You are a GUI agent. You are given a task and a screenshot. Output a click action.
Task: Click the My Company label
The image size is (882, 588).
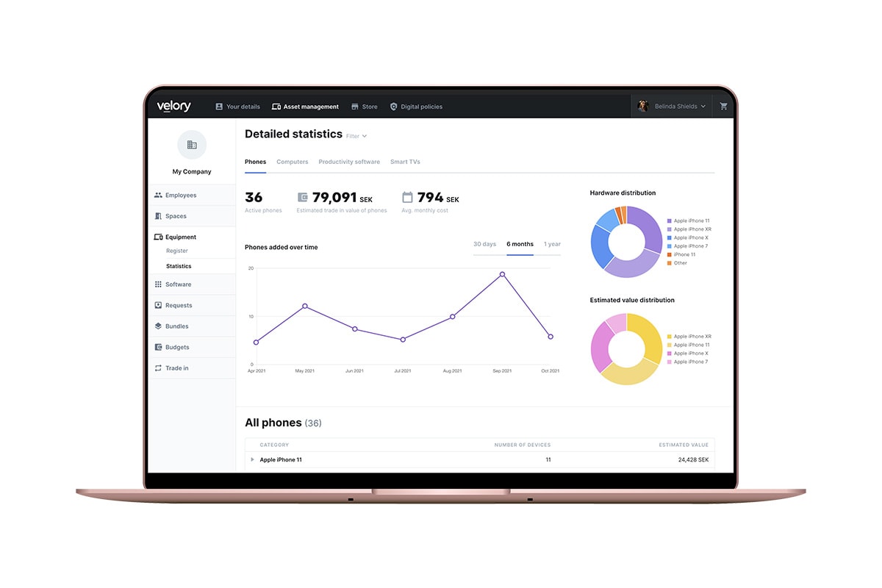click(x=192, y=171)
